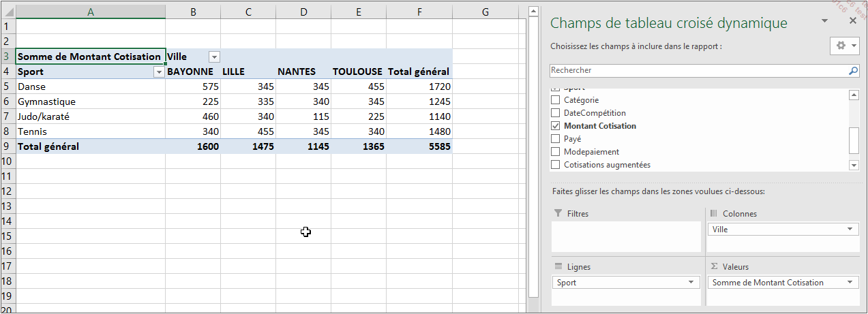This screenshot has height=314, width=868.
Task: Select the LILLE column header cell
Action: tap(248, 72)
